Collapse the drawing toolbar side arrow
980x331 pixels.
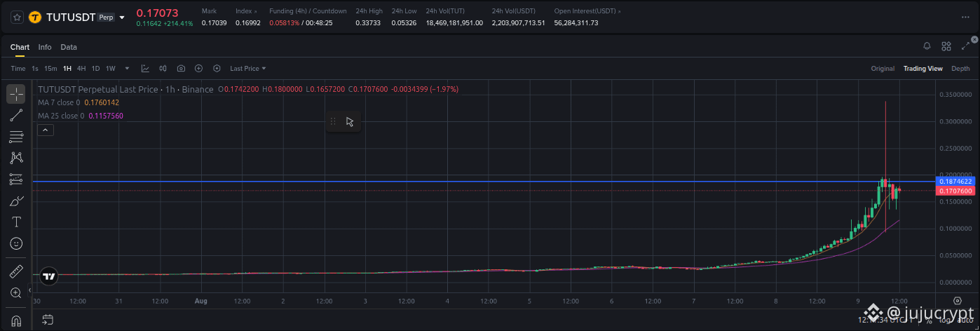(x=29, y=290)
